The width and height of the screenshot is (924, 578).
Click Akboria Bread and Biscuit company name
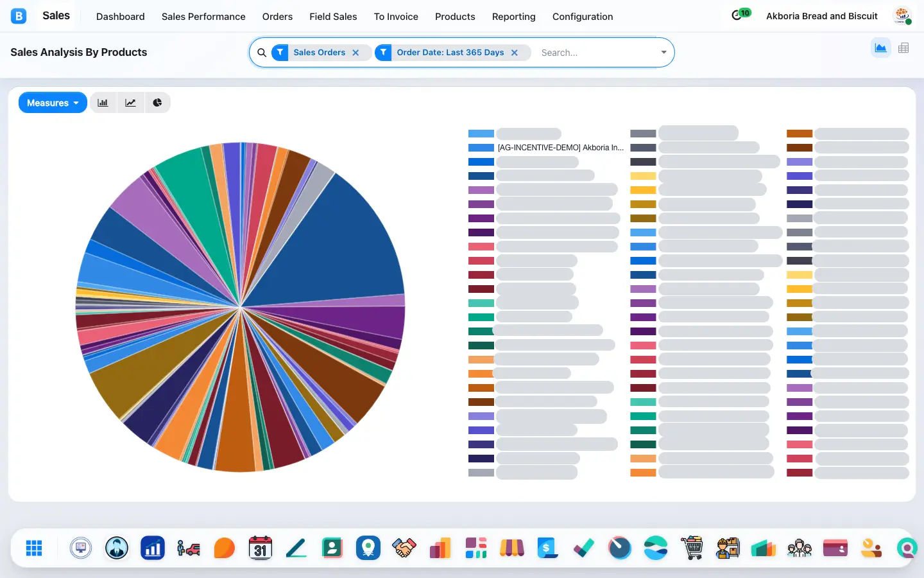822,16
